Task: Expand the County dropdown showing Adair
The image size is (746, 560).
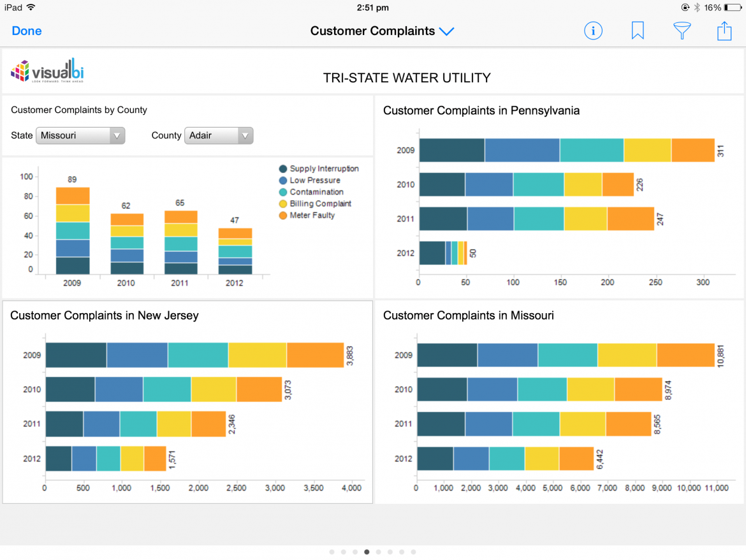Action: (219, 135)
